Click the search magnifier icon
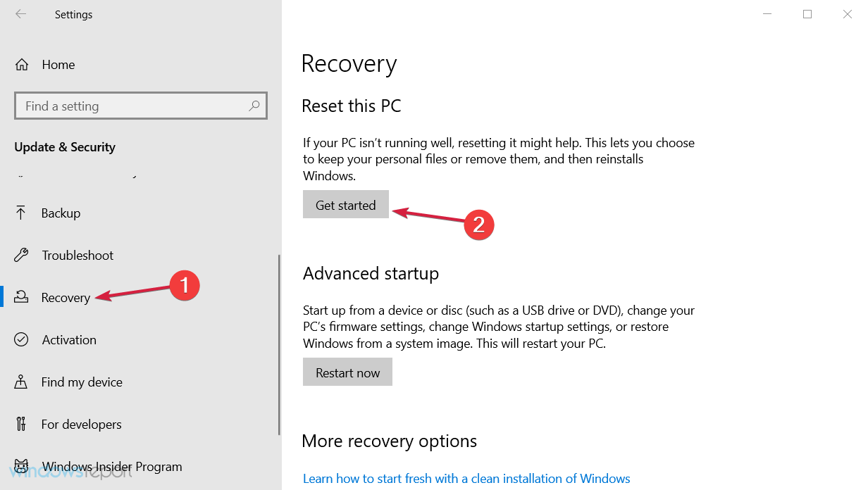Viewport: 868px width, 490px height. click(x=254, y=106)
